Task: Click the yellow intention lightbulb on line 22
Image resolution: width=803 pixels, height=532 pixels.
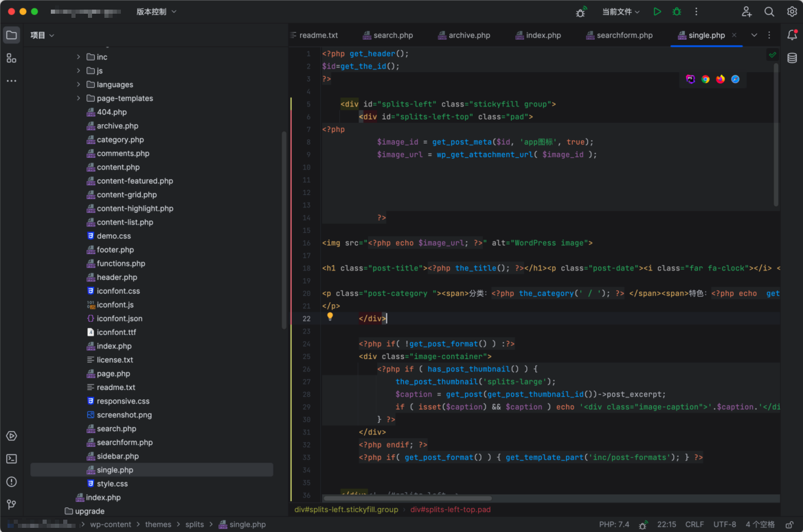Action: click(330, 316)
